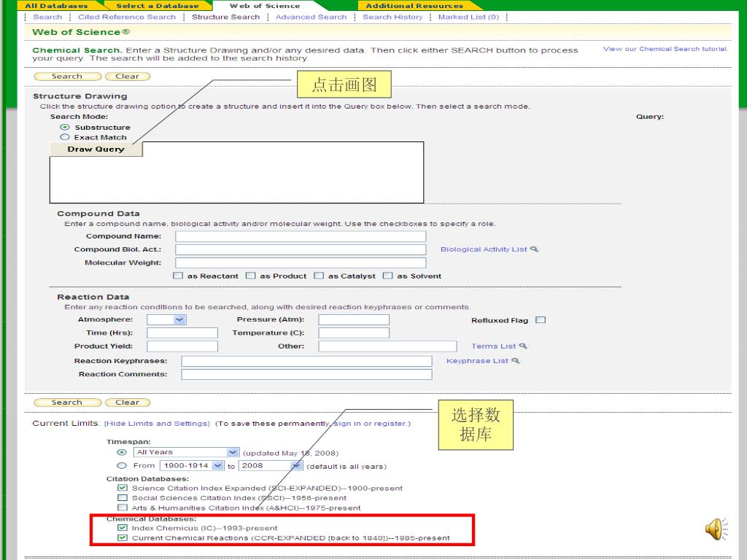Image resolution: width=747 pixels, height=560 pixels.
Task: Open the From year 1900-1914 dropdown
Action: click(192, 466)
